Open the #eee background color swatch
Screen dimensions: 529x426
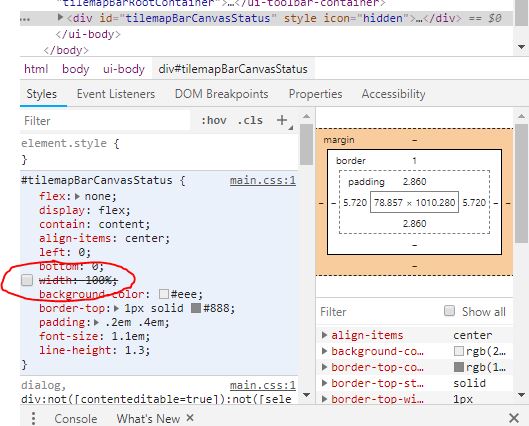coord(164,294)
